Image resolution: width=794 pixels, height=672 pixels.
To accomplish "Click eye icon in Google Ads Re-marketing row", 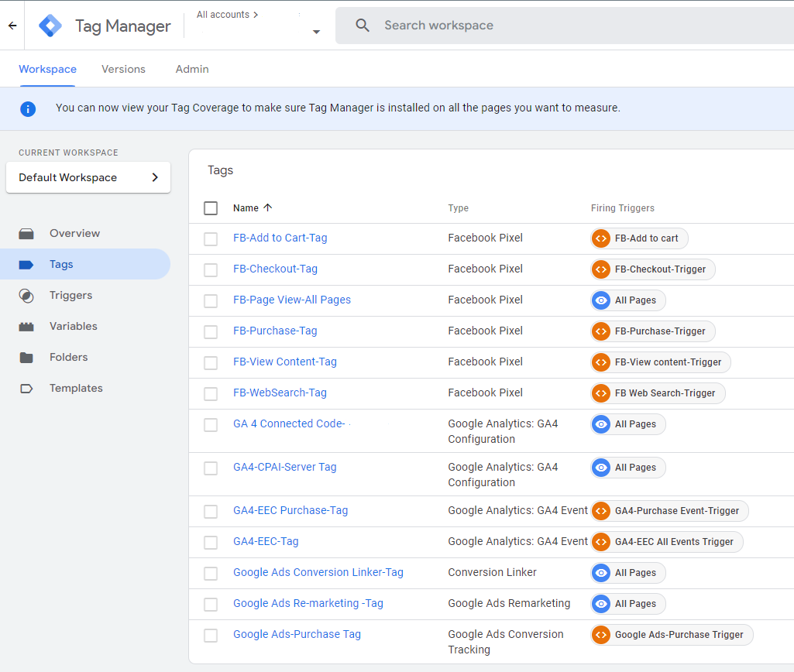I will pos(601,604).
